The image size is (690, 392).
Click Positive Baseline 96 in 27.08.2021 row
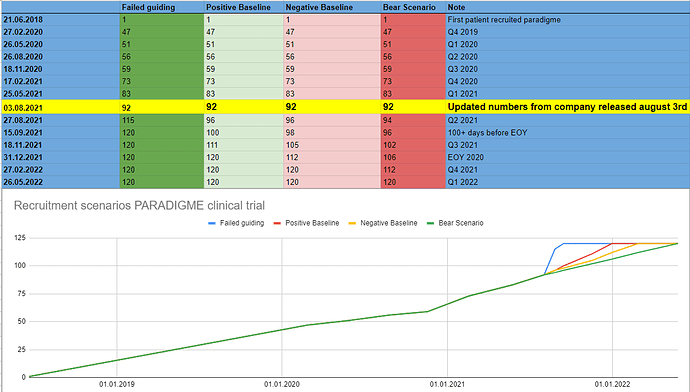coord(243,120)
